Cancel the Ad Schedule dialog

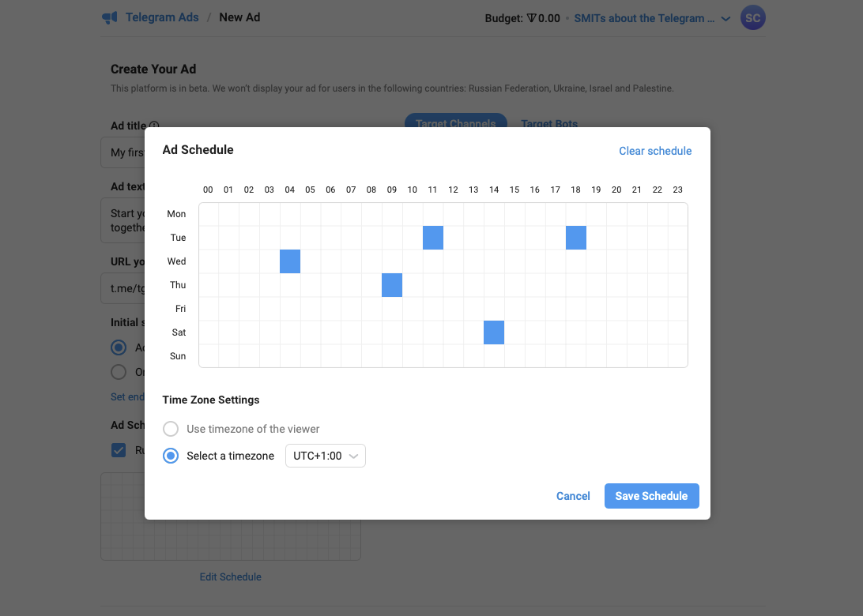click(573, 495)
